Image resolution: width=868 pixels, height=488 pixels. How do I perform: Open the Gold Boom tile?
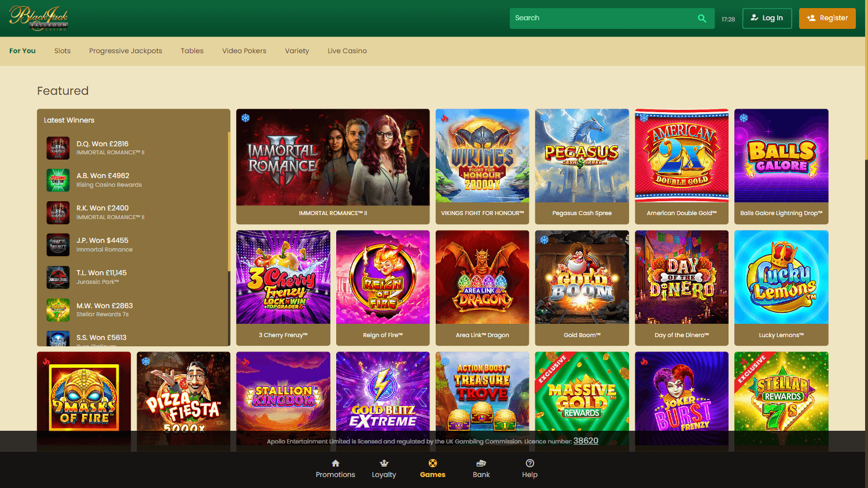pyautogui.click(x=582, y=288)
